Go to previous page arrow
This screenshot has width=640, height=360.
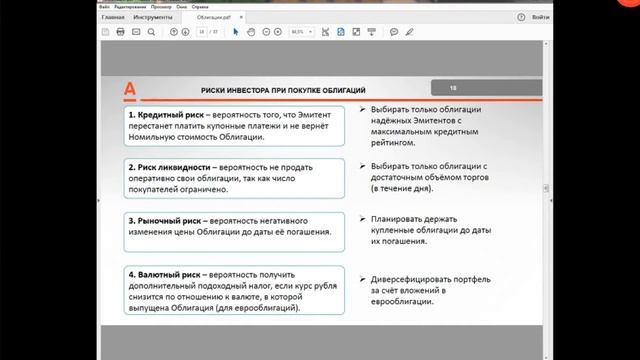pyautogui.click(x=174, y=32)
